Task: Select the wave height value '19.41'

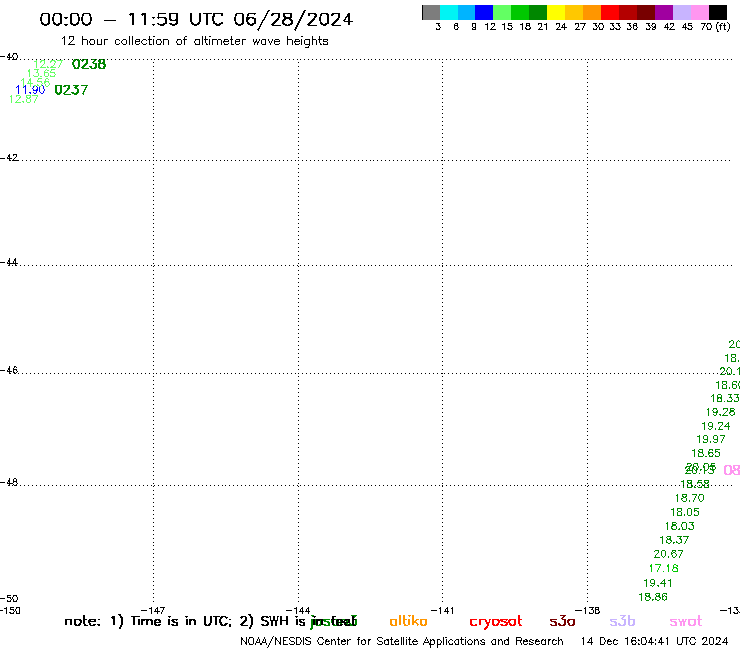Action: click(x=658, y=583)
